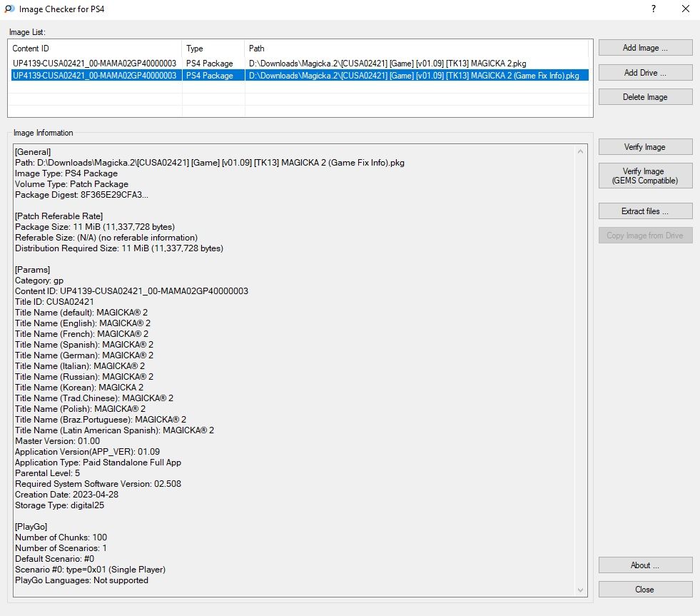Click the Volume Type: Patch Package line
700x616 pixels.
71,184
